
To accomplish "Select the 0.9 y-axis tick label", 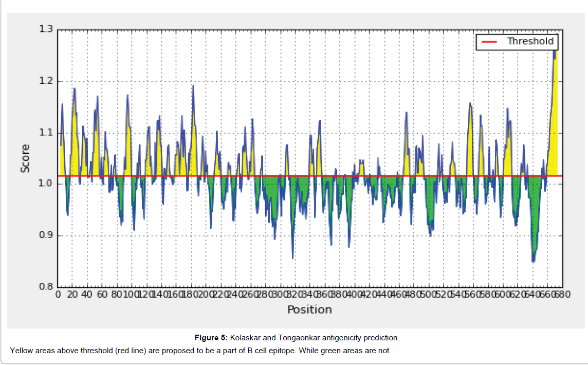I will pos(46,235).
